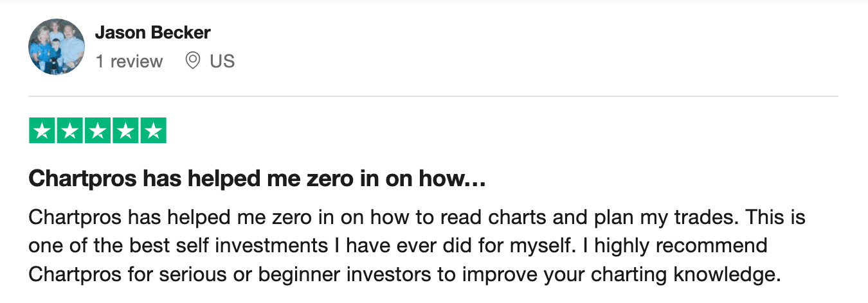Click the line starting "Chartpros for serious"
This screenshot has height=303, width=868.
[404, 275]
